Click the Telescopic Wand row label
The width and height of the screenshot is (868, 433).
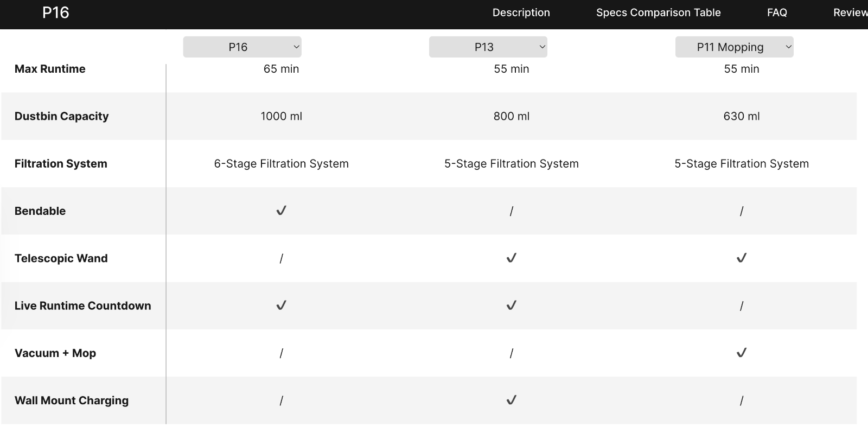(61, 258)
